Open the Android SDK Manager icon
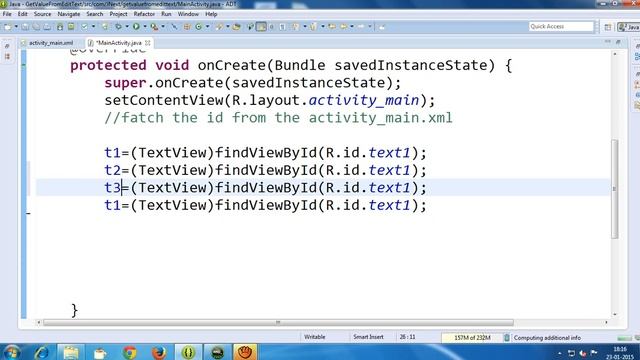This screenshot has height=360, width=640. click(x=60, y=27)
